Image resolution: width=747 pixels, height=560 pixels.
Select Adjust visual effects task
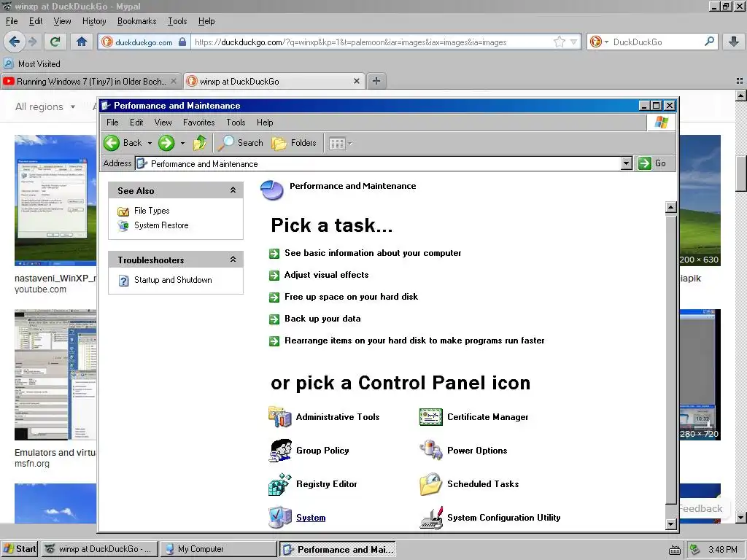pyautogui.click(x=326, y=275)
